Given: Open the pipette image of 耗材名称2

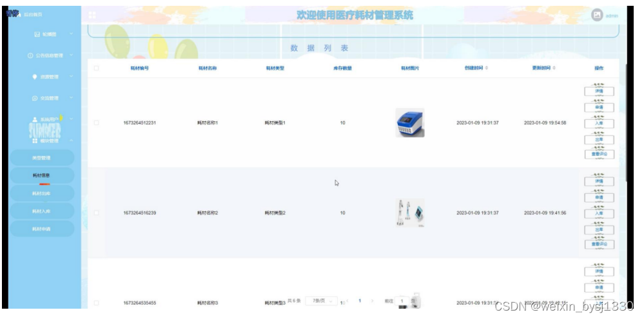Looking at the screenshot, I should pyautogui.click(x=410, y=213).
